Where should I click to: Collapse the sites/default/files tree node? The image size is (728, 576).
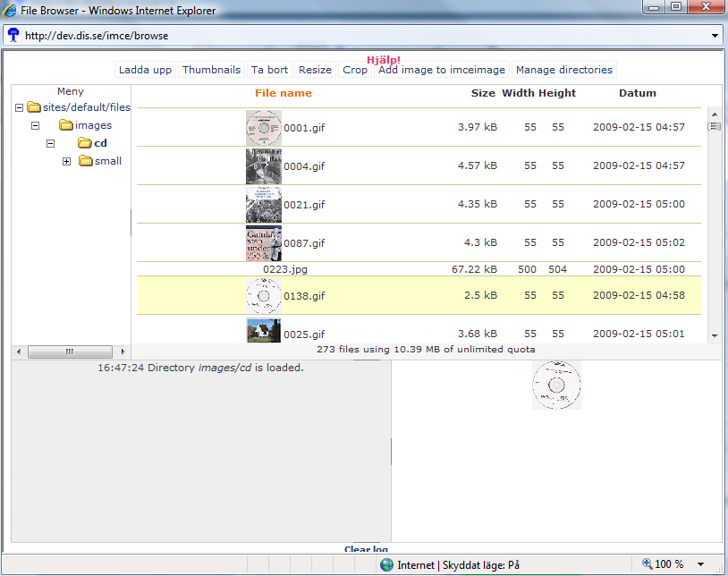point(19,107)
